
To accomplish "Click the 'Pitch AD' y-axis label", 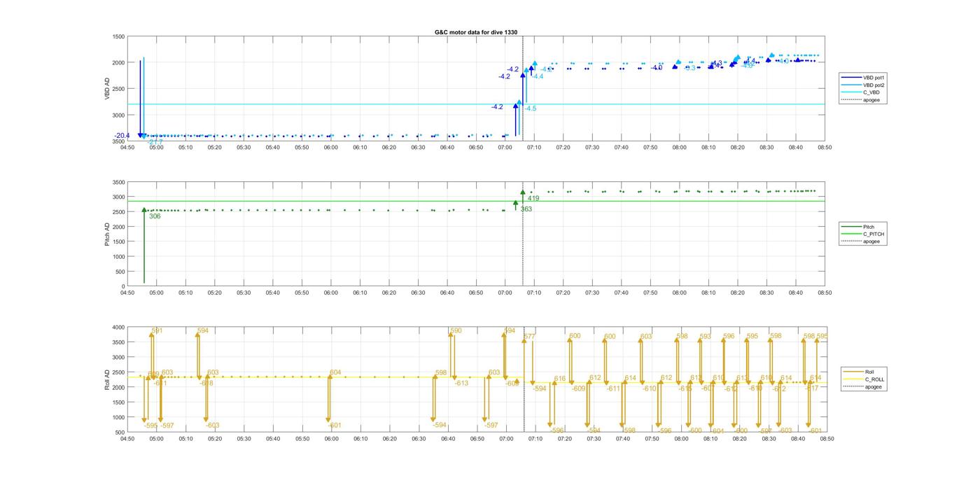I will click(108, 234).
